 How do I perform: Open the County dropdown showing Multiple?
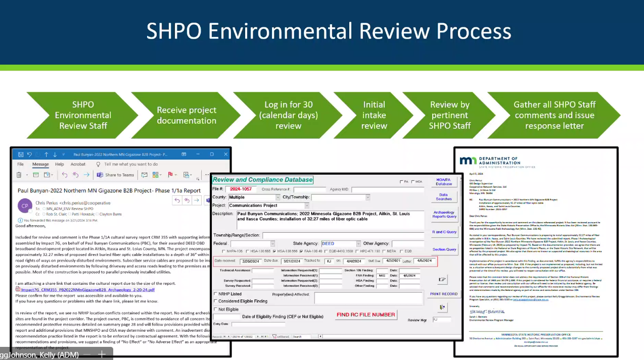(278, 197)
